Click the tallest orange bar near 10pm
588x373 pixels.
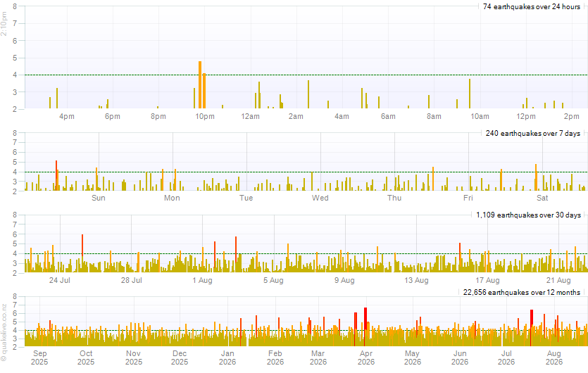[x=200, y=85]
